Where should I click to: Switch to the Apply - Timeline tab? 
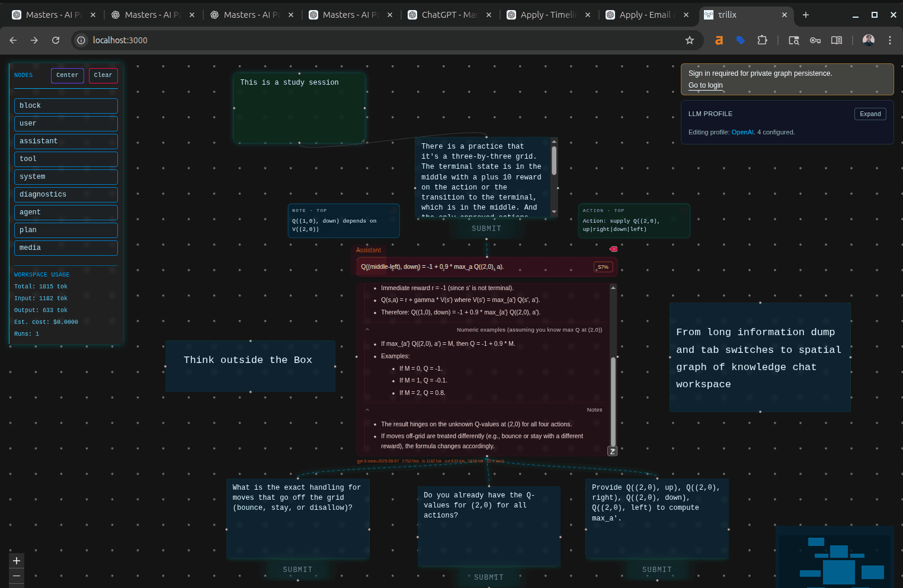click(x=545, y=14)
